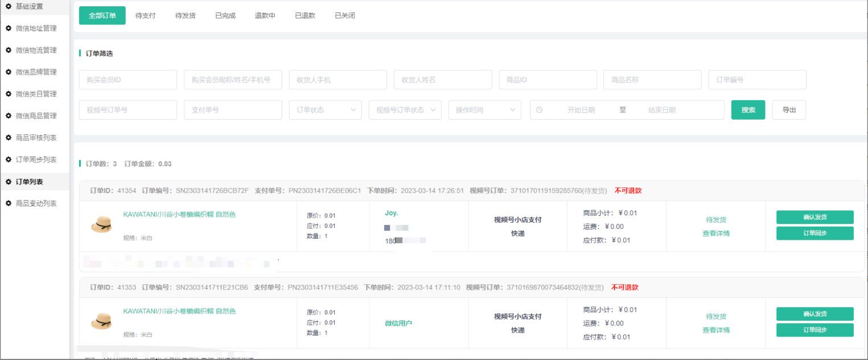Click the 购买会员ID input field
This screenshot has width=868, height=360.
[128, 80]
